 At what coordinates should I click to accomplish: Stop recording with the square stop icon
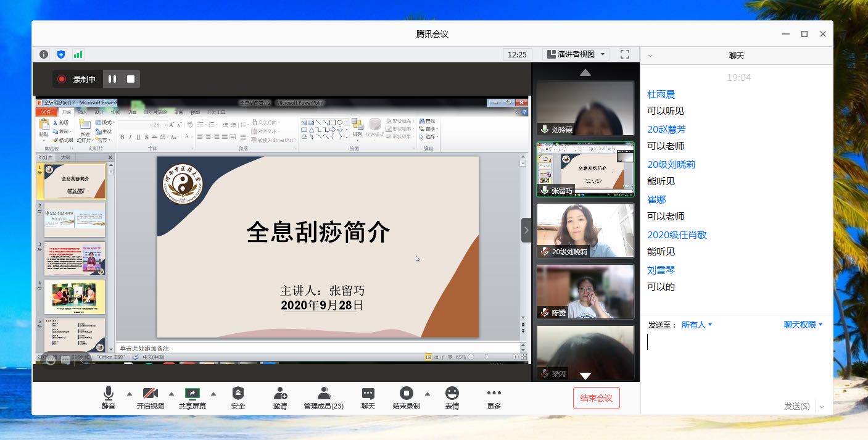[131, 79]
